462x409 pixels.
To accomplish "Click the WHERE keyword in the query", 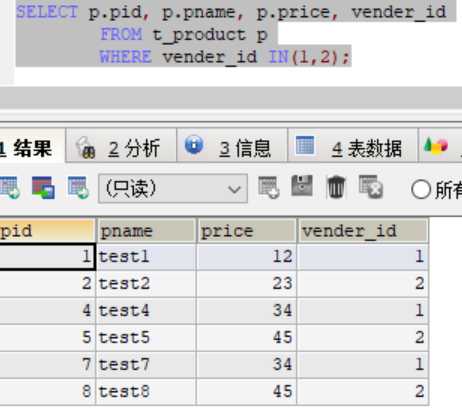I will [x=126, y=56].
